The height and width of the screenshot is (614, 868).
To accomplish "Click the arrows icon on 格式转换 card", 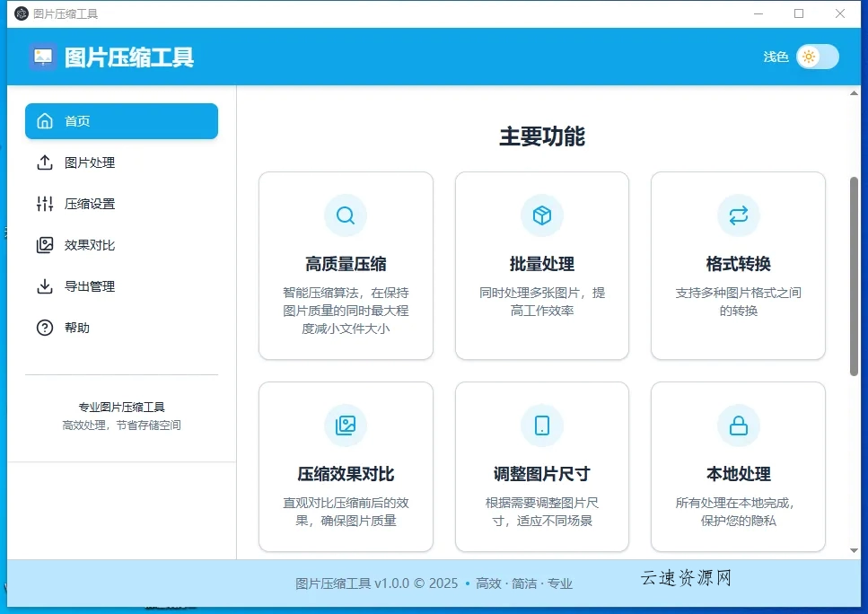I will [738, 215].
